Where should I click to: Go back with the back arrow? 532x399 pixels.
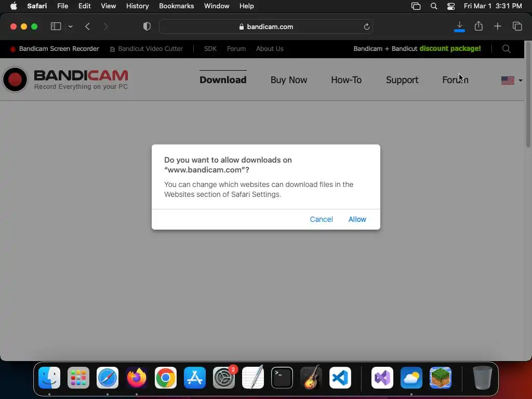click(x=87, y=26)
